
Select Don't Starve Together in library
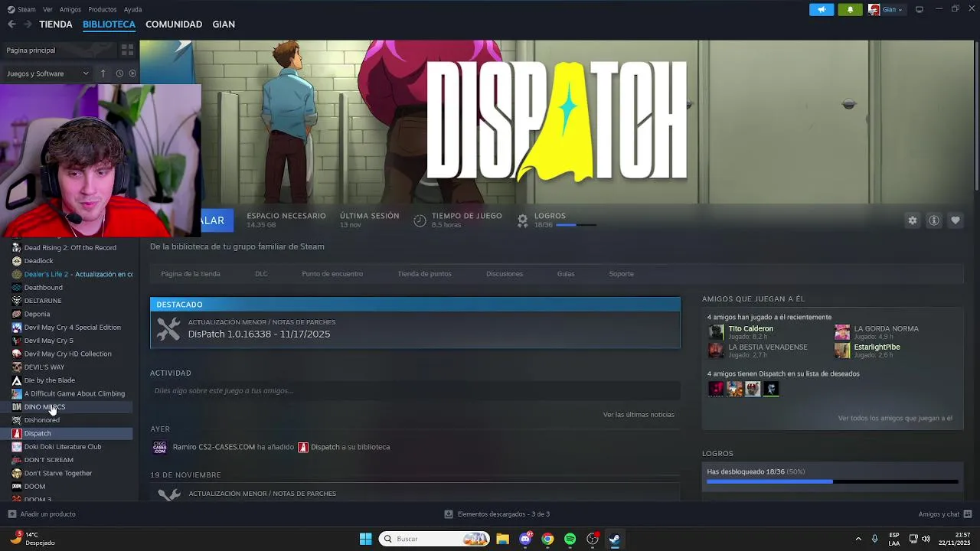coord(58,473)
